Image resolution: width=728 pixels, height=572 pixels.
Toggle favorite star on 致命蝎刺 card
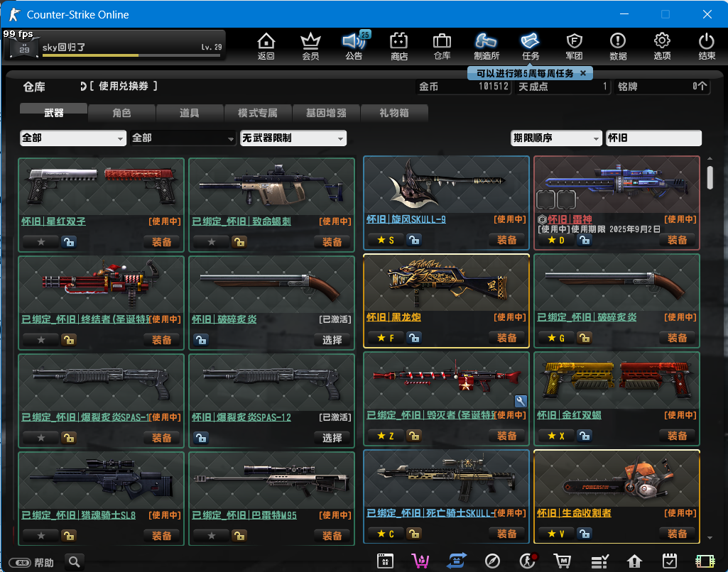coord(211,242)
